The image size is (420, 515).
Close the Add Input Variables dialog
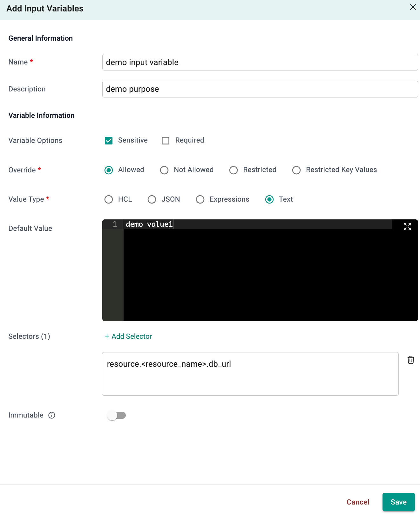pos(413,7)
